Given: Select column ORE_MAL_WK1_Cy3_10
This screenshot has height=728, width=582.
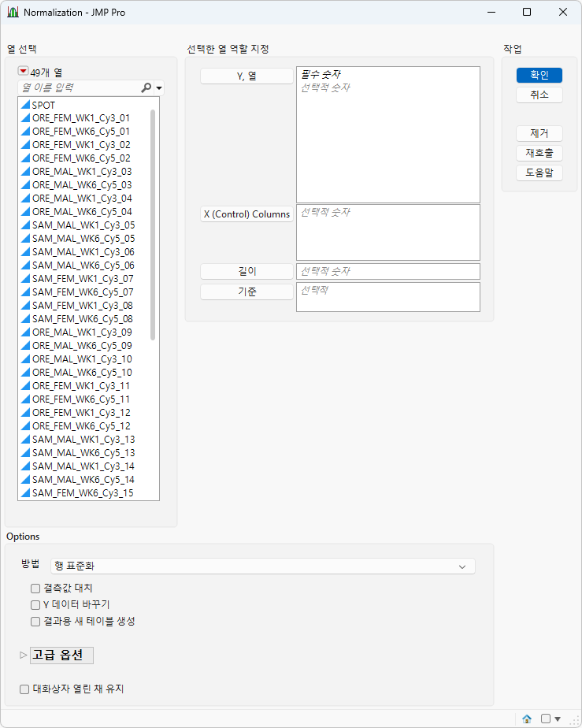Looking at the screenshot, I should 82,359.
